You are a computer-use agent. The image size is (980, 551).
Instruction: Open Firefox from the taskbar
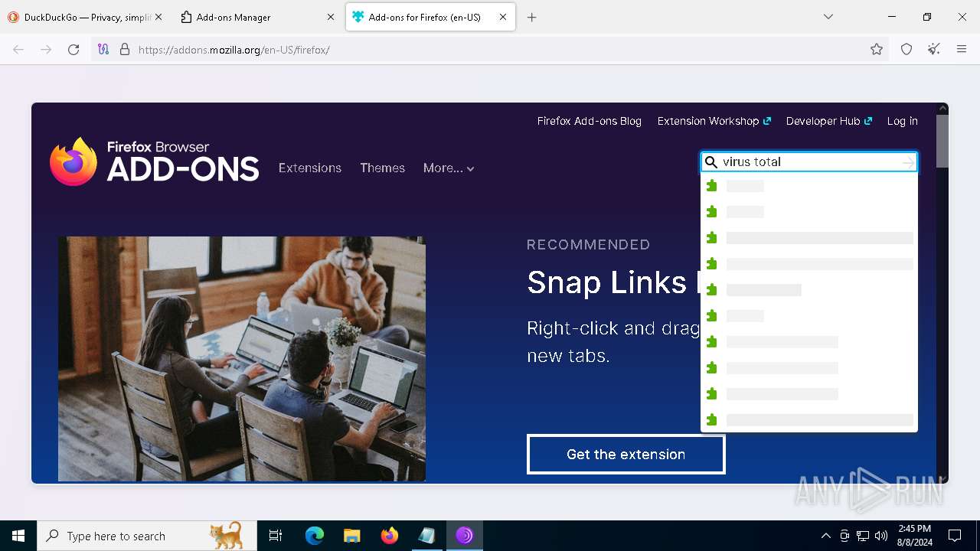coord(390,536)
